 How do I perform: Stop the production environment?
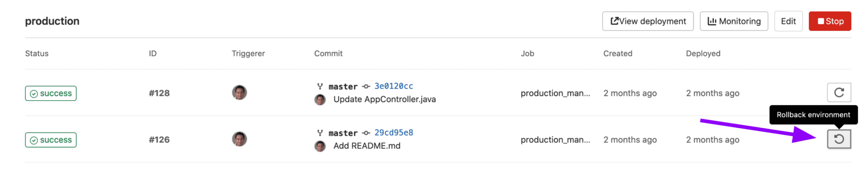(x=830, y=21)
